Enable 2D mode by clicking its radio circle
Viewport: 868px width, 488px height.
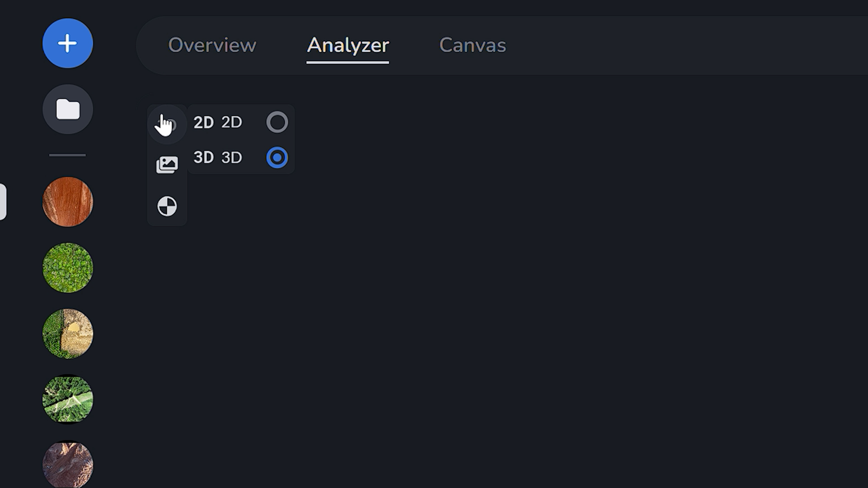(277, 122)
